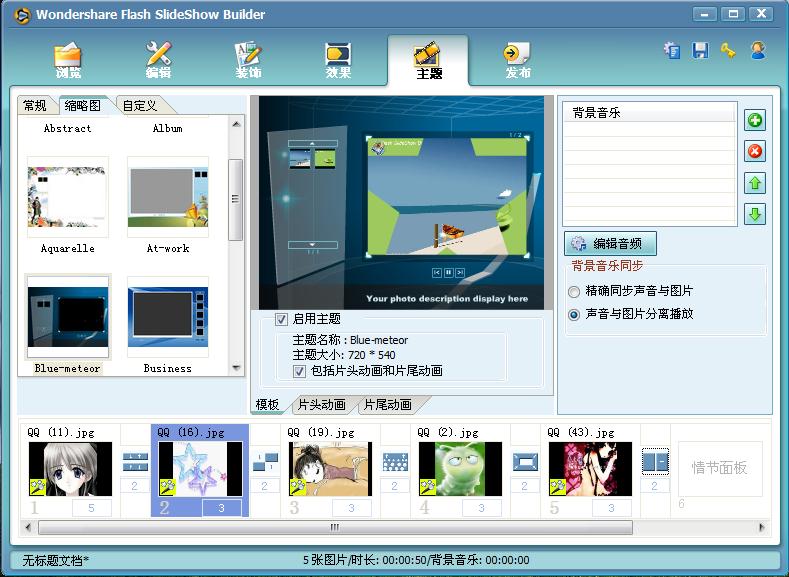Open the 浏览 (Browse) section icon

(x=68, y=60)
